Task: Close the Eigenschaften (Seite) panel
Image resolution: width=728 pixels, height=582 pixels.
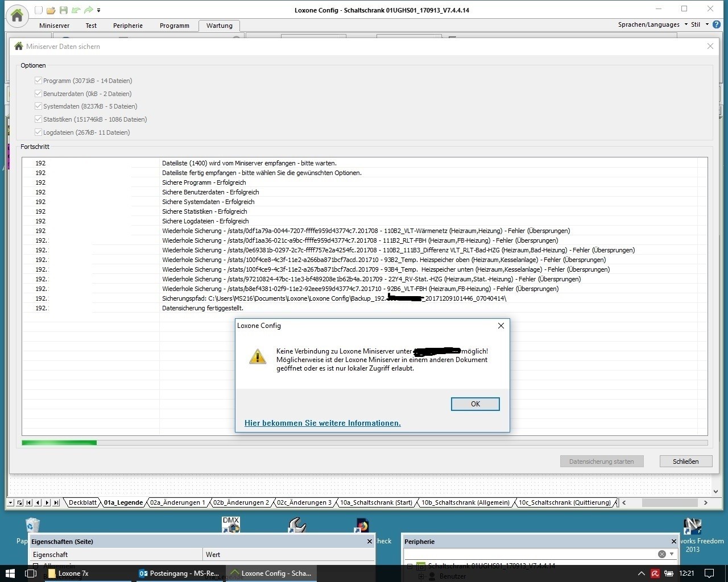Action: 370,542
